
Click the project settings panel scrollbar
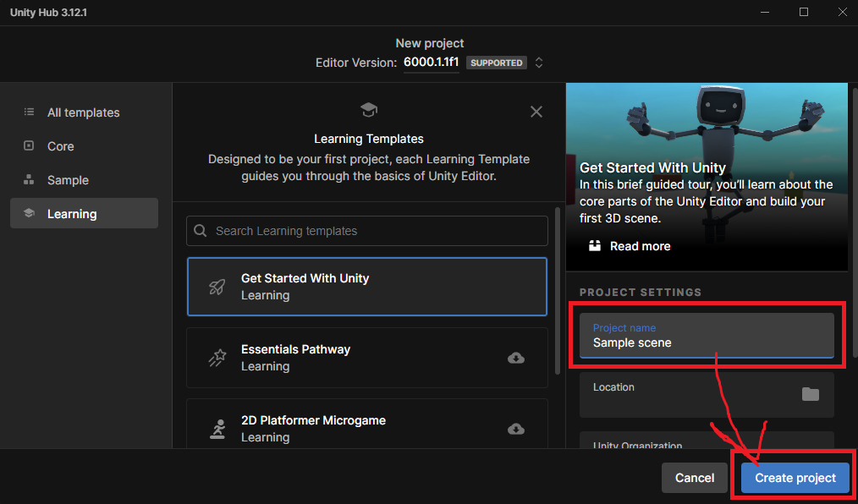(x=855, y=222)
